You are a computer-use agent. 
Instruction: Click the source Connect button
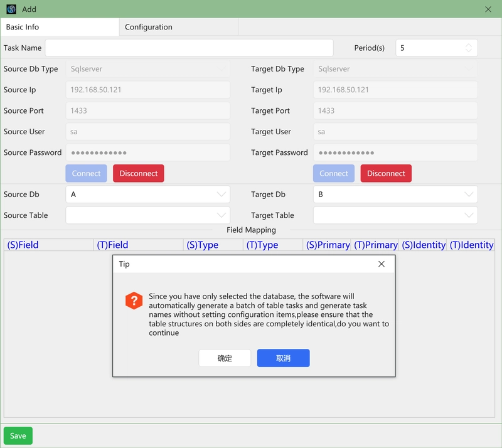pos(86,173)
